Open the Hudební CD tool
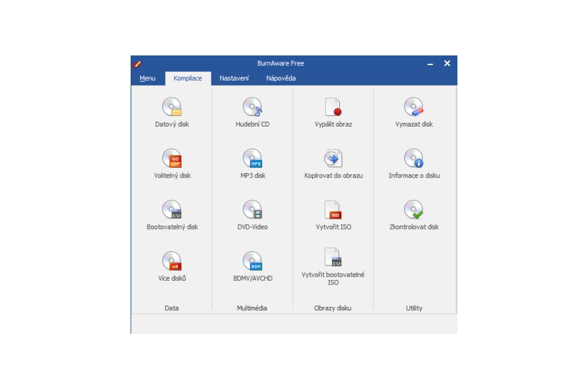The image size is (574, 392). pyautogui.click(x=253, y=113)
